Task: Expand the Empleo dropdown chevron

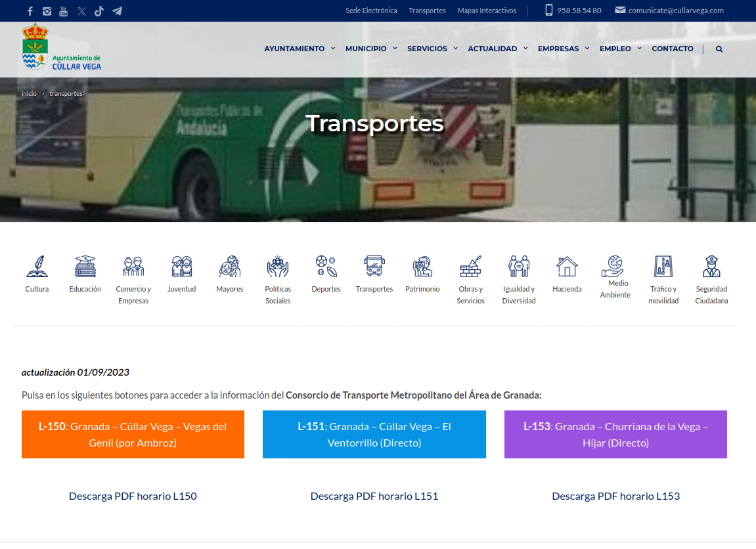Action: pos(639,49)
